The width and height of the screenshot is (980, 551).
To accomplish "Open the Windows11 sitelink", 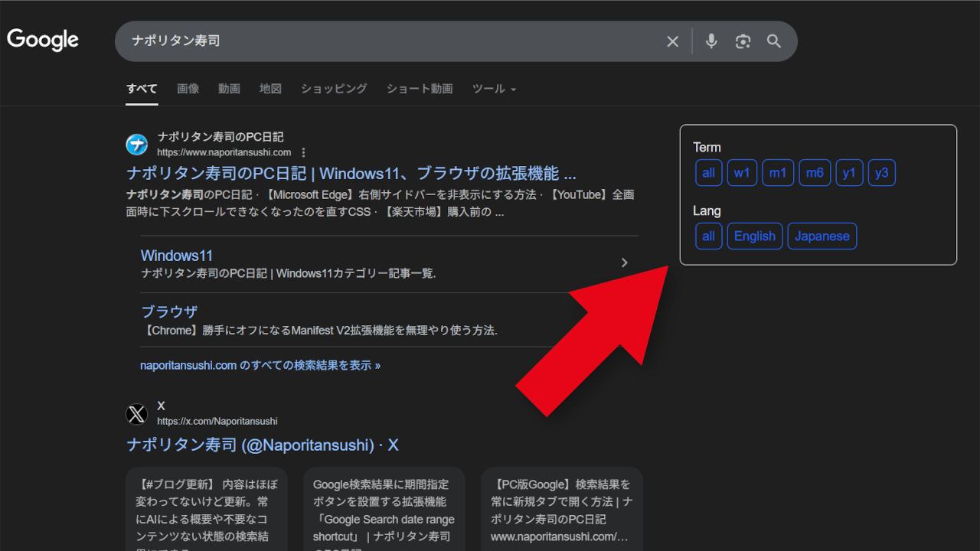I will 177,256.
